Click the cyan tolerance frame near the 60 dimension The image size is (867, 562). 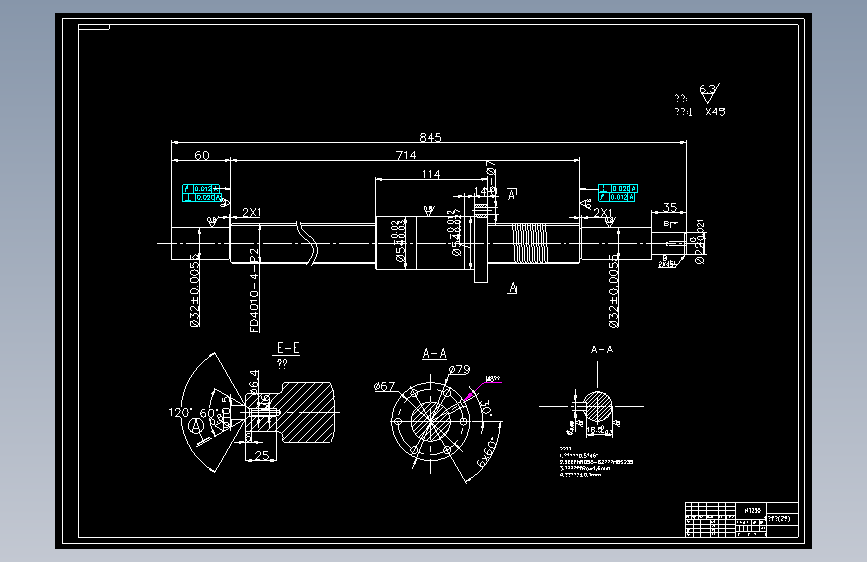click(x=202, y=193)
